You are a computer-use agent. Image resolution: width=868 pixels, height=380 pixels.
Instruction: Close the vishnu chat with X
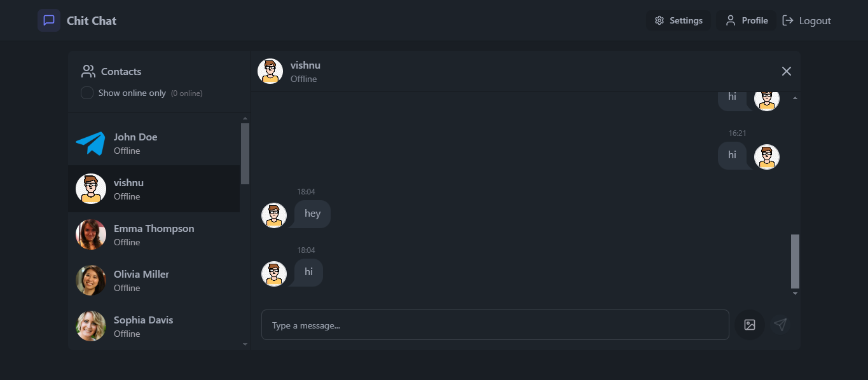click(787, 71)
